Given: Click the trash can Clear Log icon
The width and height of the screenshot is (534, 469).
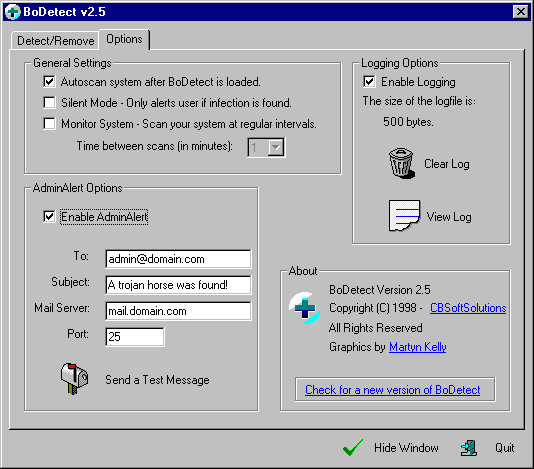Looking at the screenshot, I should tap(402, 163).
